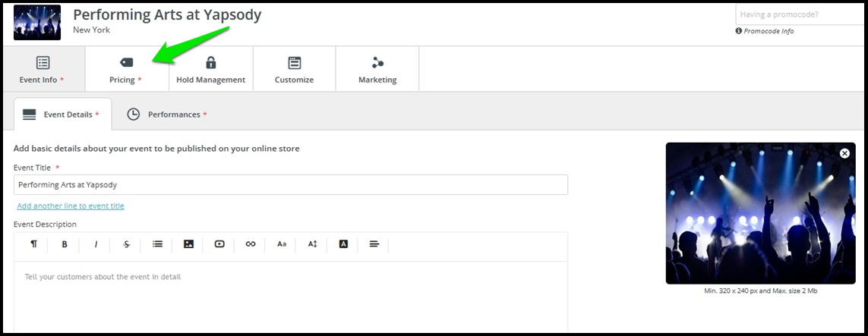The width and height of the screenshot is (868, 336).
Task: Open the Hold Management tab
Action: click(211, 69)
